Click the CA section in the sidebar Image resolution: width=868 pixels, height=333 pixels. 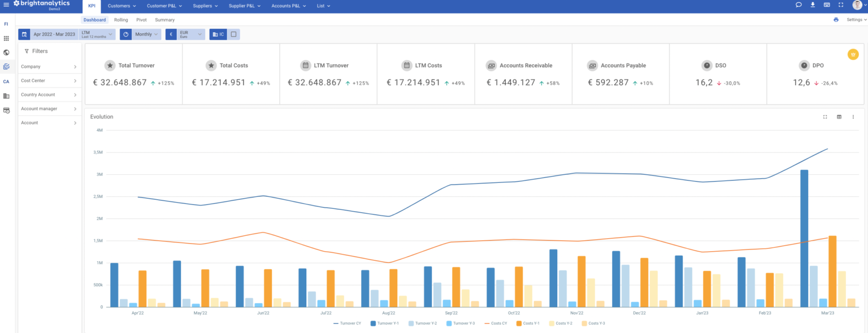tap(6, 81)
